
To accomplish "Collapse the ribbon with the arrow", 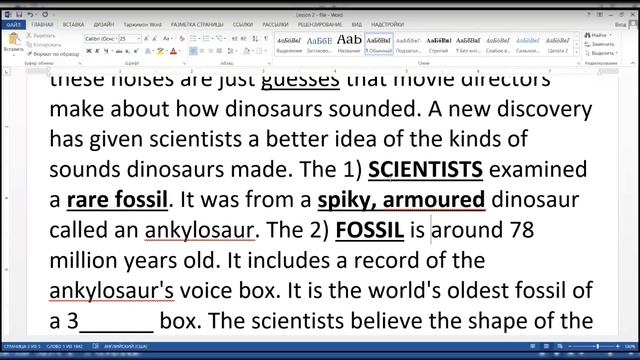I will [633, 63].
